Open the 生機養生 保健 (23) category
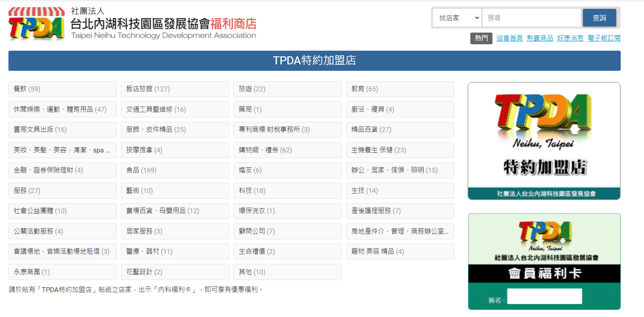 (x=400, y=150)
